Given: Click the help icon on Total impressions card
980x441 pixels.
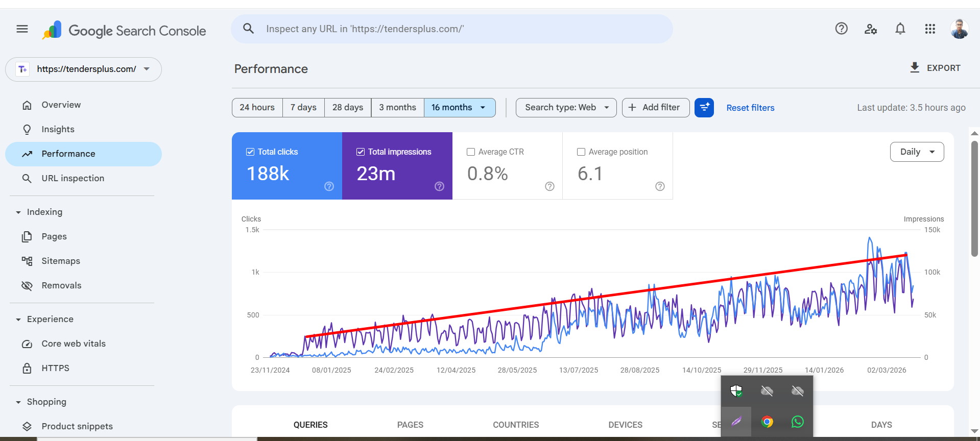Looking at the screenshot, I should (439, 186).
